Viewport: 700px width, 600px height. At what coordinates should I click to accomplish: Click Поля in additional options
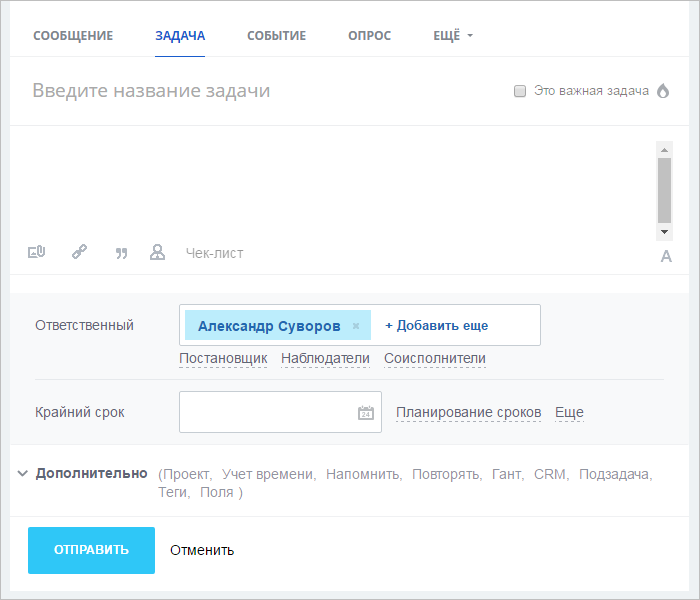[x=217, y=492]
